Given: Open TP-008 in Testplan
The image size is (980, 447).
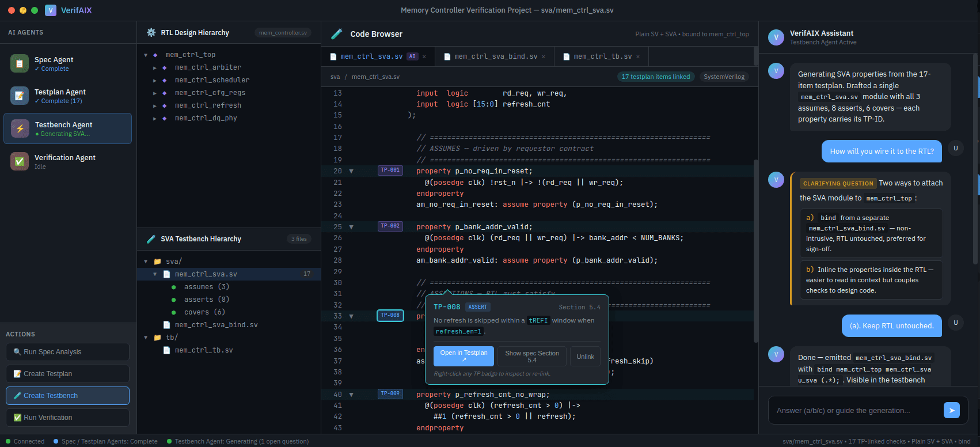Looking at the screenshot, I should 464,356.
